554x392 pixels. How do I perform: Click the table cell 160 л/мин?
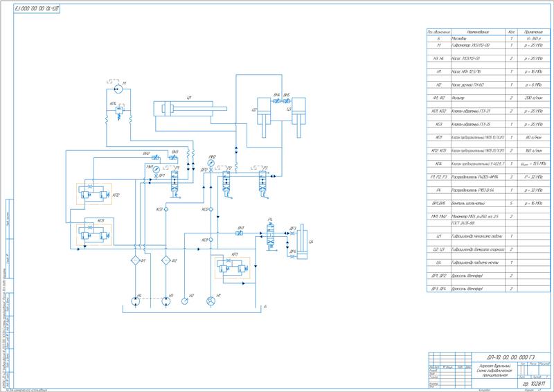tap(533, 150)
